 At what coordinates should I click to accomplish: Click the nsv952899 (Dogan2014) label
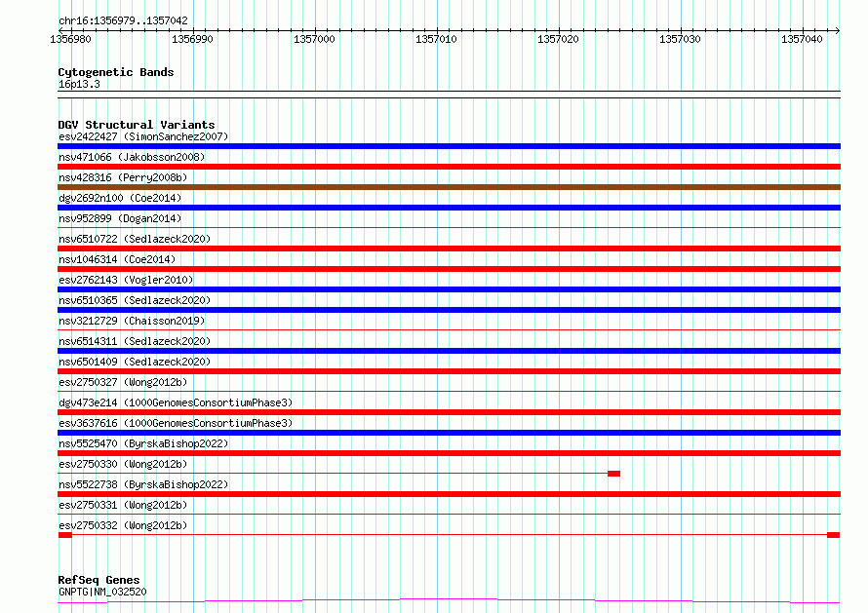(x=120, y=218)
